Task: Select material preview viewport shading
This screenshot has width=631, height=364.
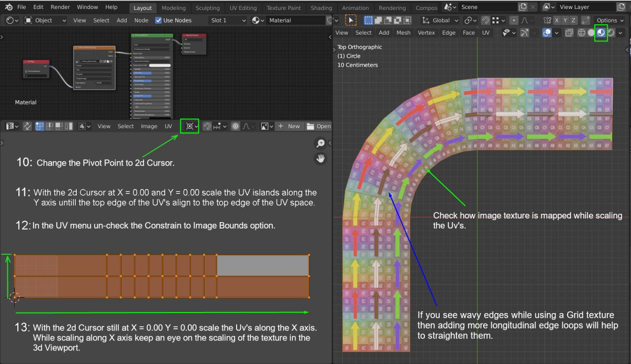Action: tap(601, 33)
